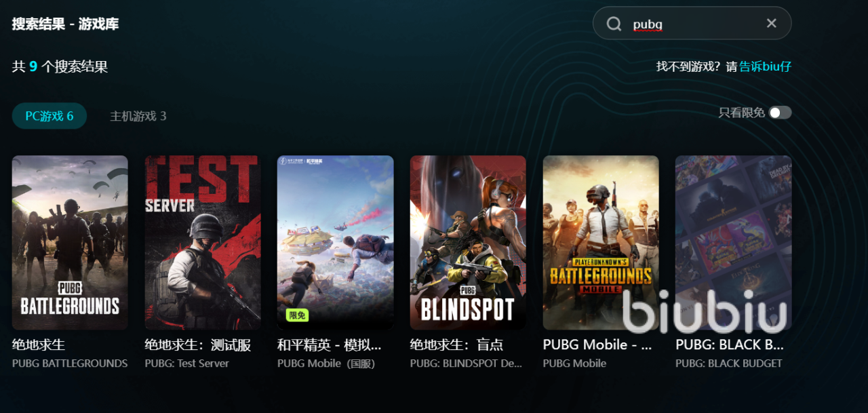Clear the pubg search text

(x=771, y=23)
